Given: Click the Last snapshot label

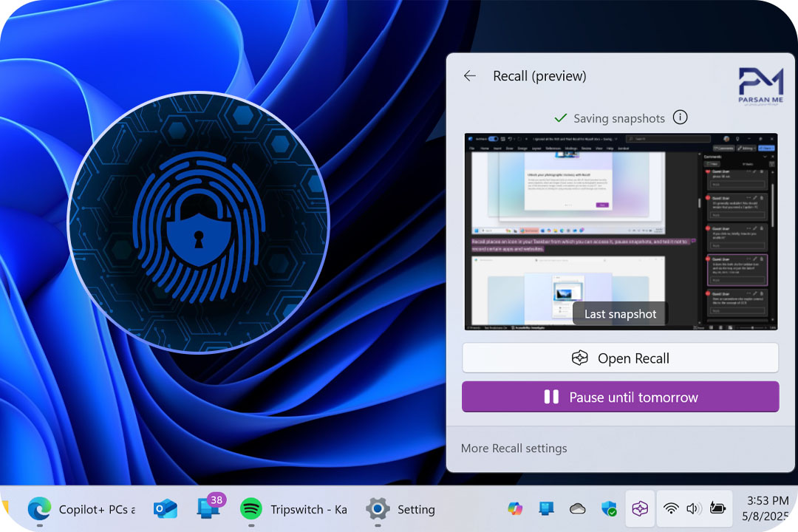Looking at the screenshot, I should [620, 314].
